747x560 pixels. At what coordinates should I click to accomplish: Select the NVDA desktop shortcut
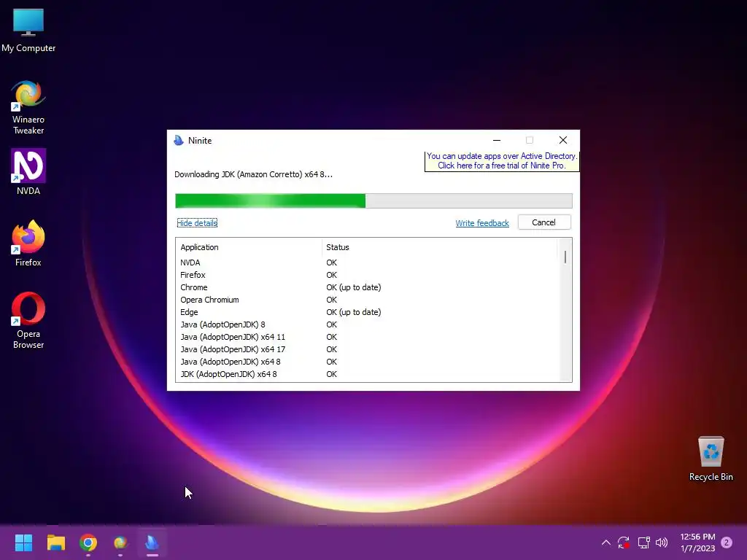(x=28, y=171)
